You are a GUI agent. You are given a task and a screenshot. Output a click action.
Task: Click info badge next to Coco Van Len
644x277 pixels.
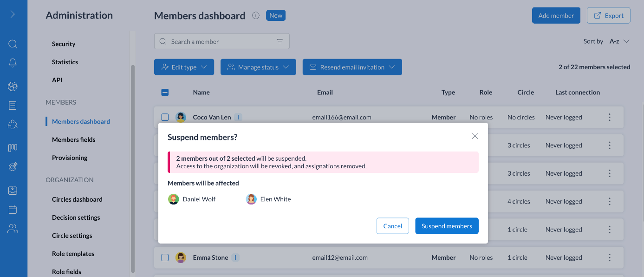point(238,117)
